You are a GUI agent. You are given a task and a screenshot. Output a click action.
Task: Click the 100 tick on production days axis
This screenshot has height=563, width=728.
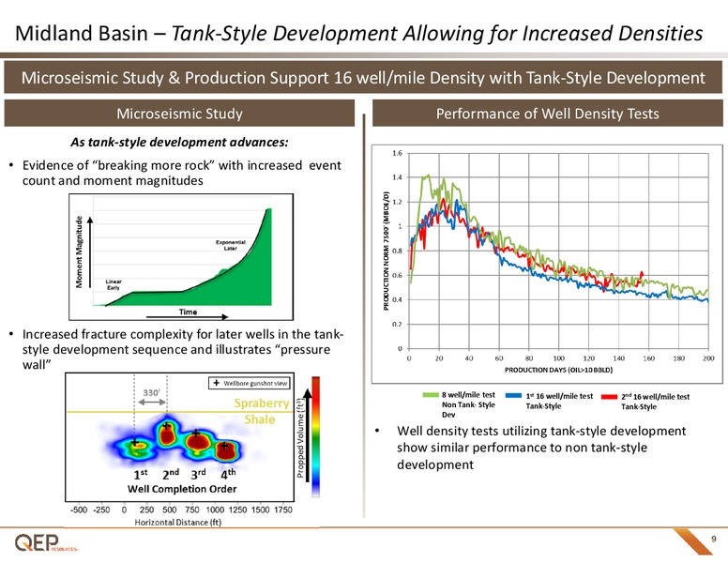558,358
